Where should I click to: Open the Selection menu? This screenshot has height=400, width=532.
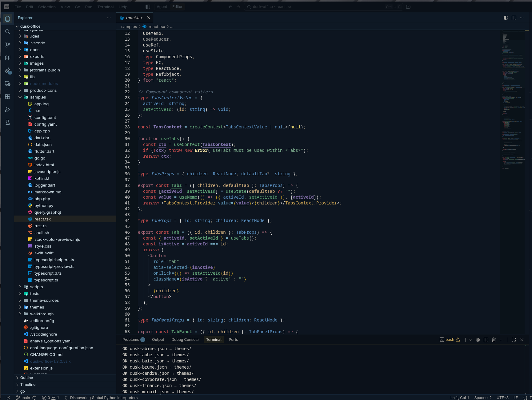tap(47, 7)
